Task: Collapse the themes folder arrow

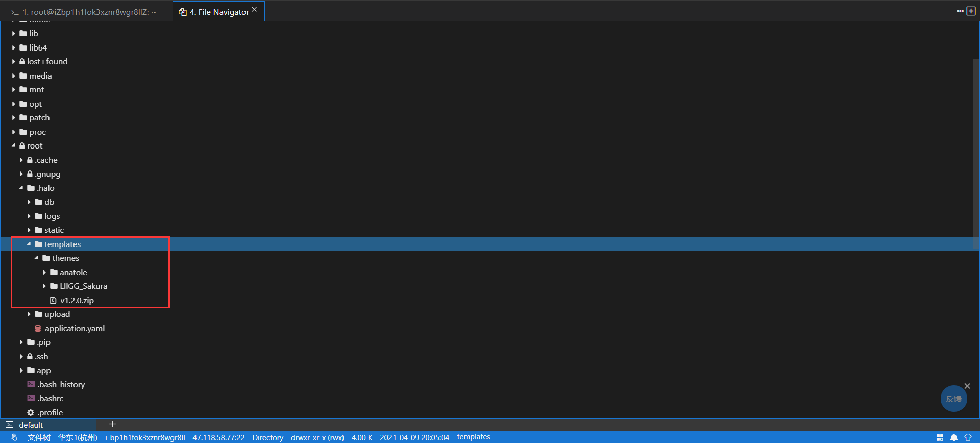Action: [36, 258]
